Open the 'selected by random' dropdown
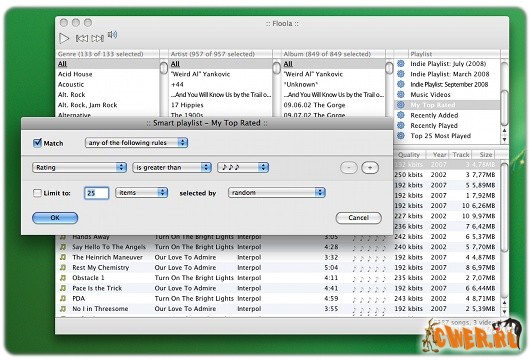The image size is (532, 360). [x=277, y=193]
